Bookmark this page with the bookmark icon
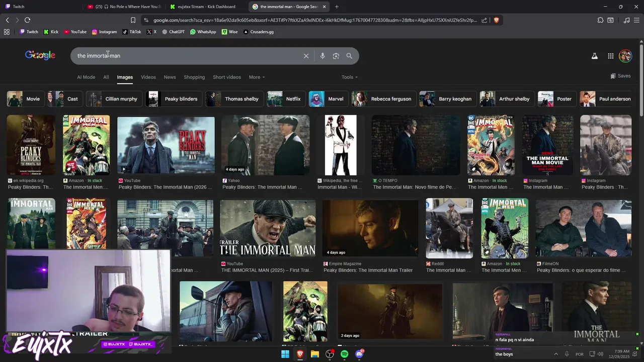Screen dimensions: 644x362 (x=133, y=20)
